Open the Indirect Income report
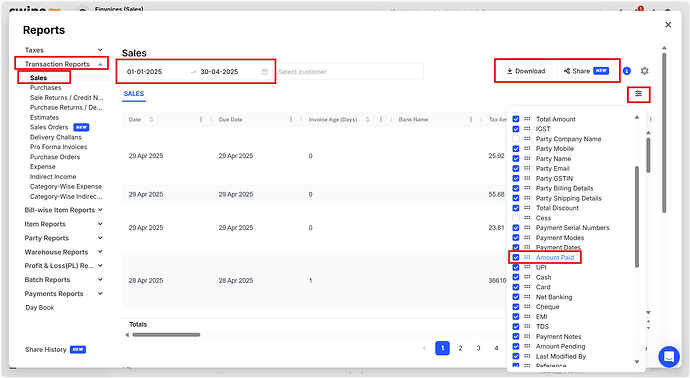The width and height of the screenshot is (690, 378). (x=53, y=176)
